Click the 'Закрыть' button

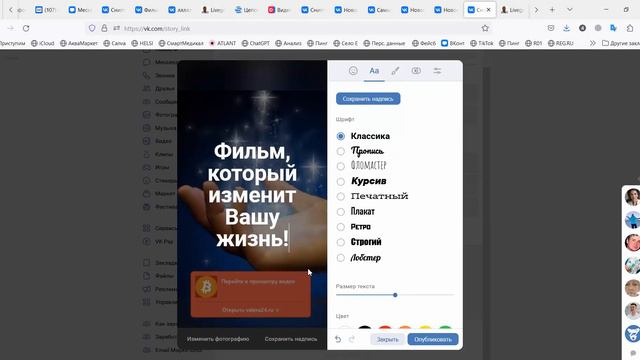pyautogui.click(x=387, y=339)
